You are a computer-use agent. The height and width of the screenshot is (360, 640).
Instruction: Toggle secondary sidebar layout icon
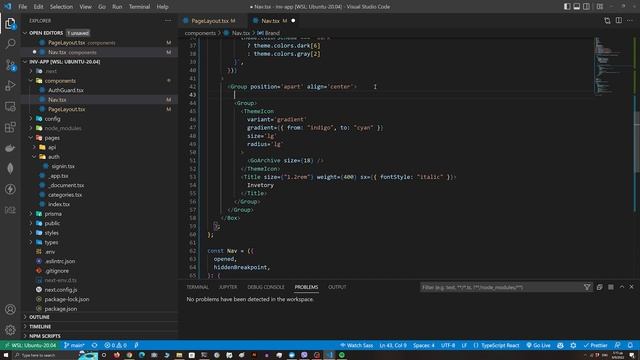[x=587, y=7]
